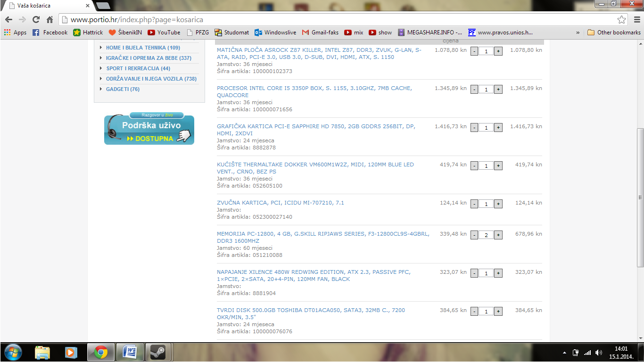
Task: Increase quantity of Toshiba hard disk
Action: 498,311
